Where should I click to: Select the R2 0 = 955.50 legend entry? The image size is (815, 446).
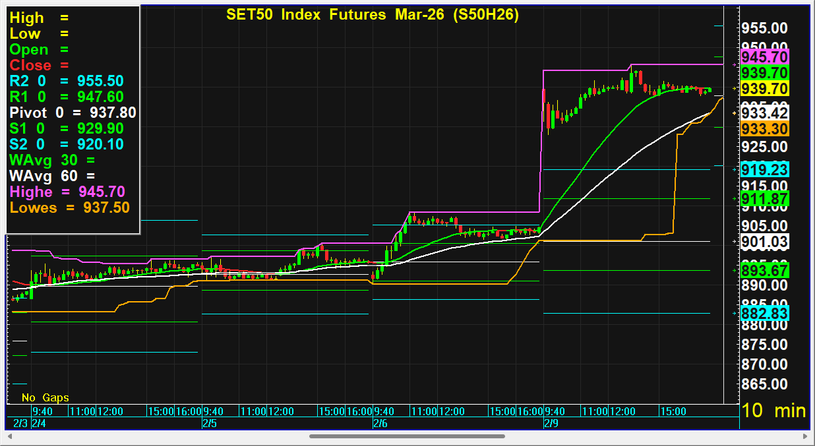66,81
